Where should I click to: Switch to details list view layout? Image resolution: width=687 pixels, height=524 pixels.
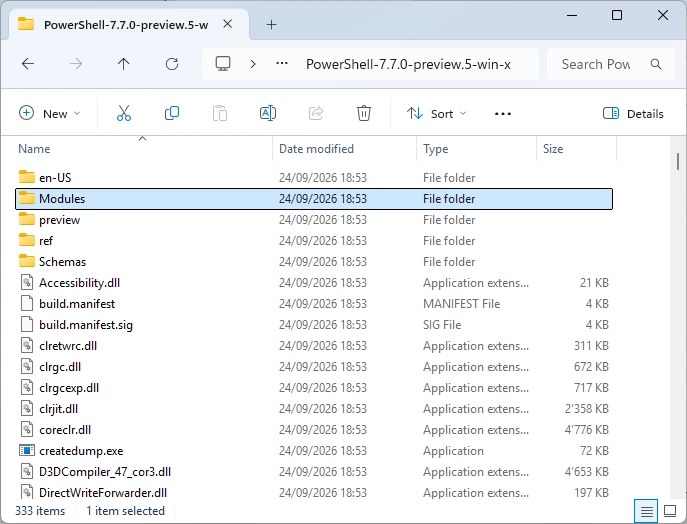646,511
